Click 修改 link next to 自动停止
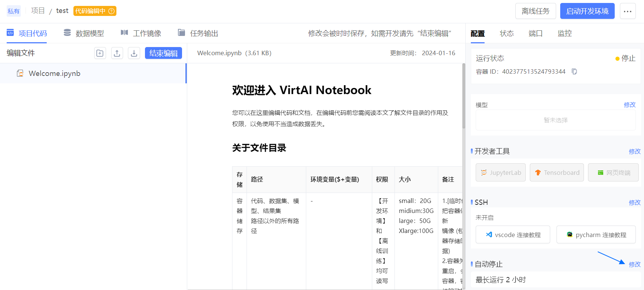 (x=634, y=264)
